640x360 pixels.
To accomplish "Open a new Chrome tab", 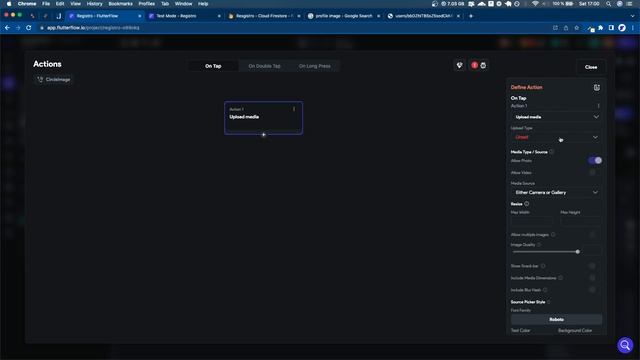I will pyautogui.click(x=471, y=16).
